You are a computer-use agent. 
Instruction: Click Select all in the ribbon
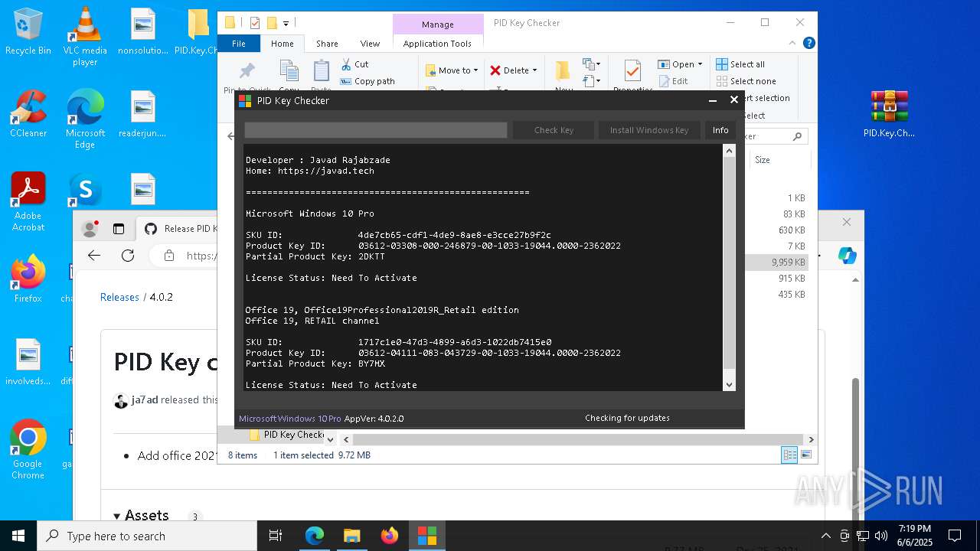pyautogui.click(x=740, y=64)
